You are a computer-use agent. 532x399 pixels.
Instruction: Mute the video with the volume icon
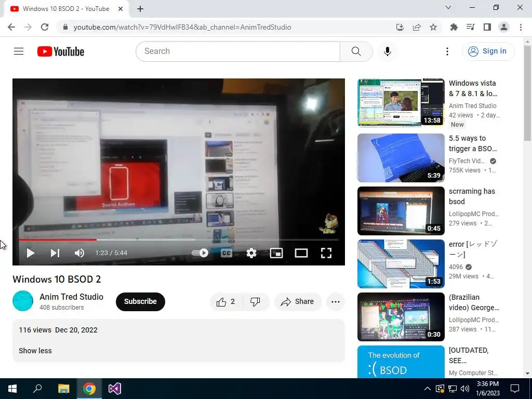79,253
